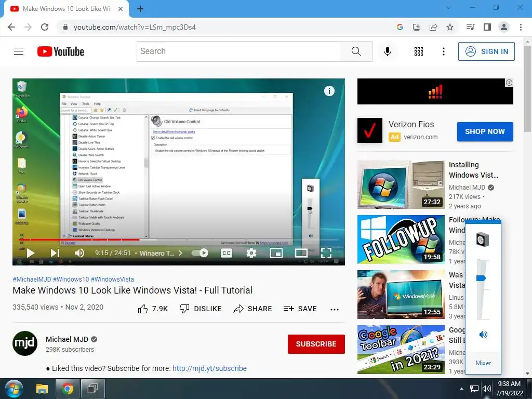
Task: Open the SHARE dialog
Action: [253, 309]
